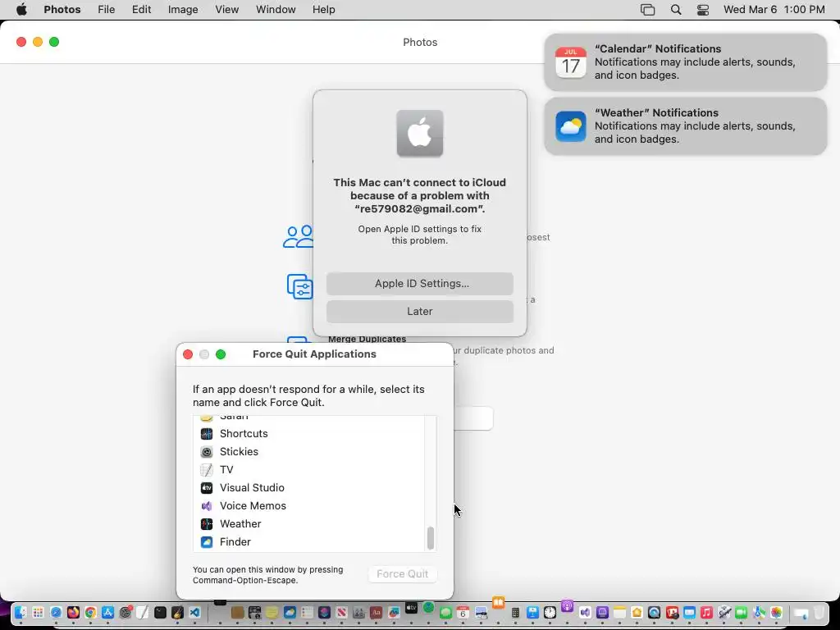This screenshot has width=840, height=630.
Task: Open the Apple menu
Action: (x=21, y=9)
